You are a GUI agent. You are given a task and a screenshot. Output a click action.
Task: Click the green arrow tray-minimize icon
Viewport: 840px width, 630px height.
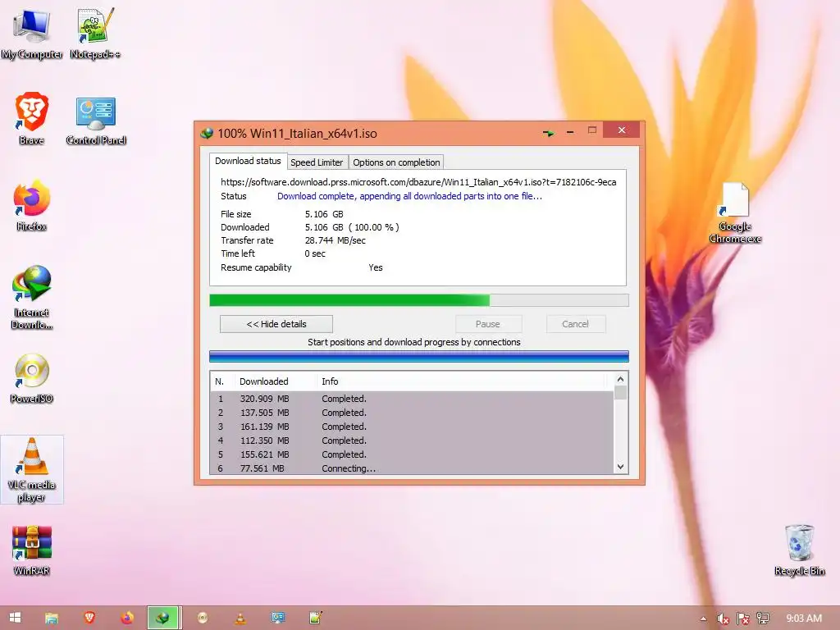pos(548,132)
